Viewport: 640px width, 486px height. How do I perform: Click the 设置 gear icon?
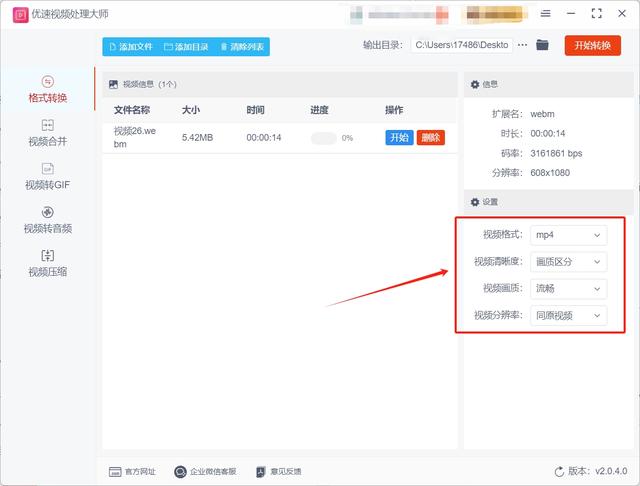(475, 202)
